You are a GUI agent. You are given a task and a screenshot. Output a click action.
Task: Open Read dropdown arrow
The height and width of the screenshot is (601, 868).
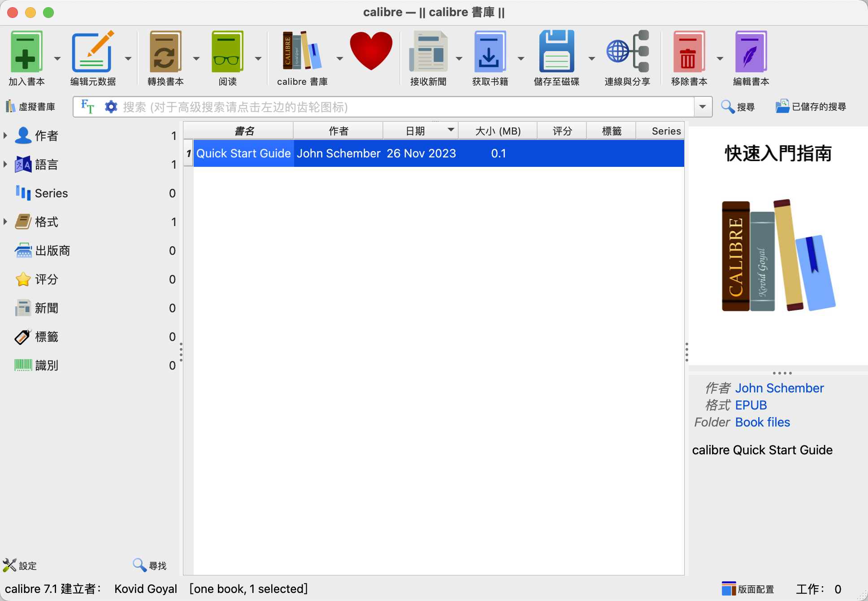click(x=258, y=59)
